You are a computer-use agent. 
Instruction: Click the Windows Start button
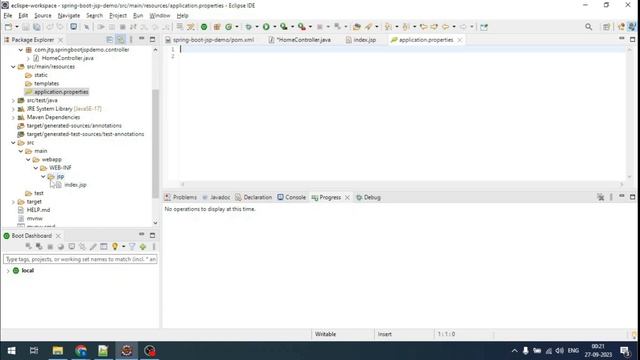coord(11,351)
